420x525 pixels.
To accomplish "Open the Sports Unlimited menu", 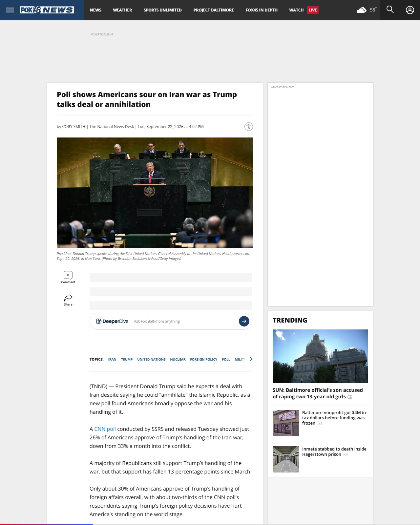I will click(x=162, y=10).
